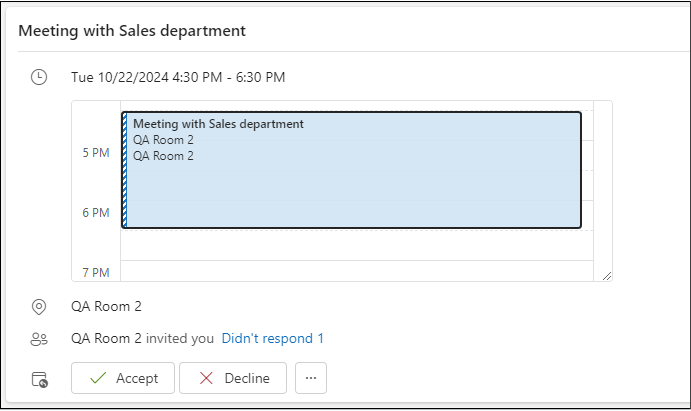691x411 pixels.
Task: Click the QA Room 2 invited you text
Action: (142, 338)
